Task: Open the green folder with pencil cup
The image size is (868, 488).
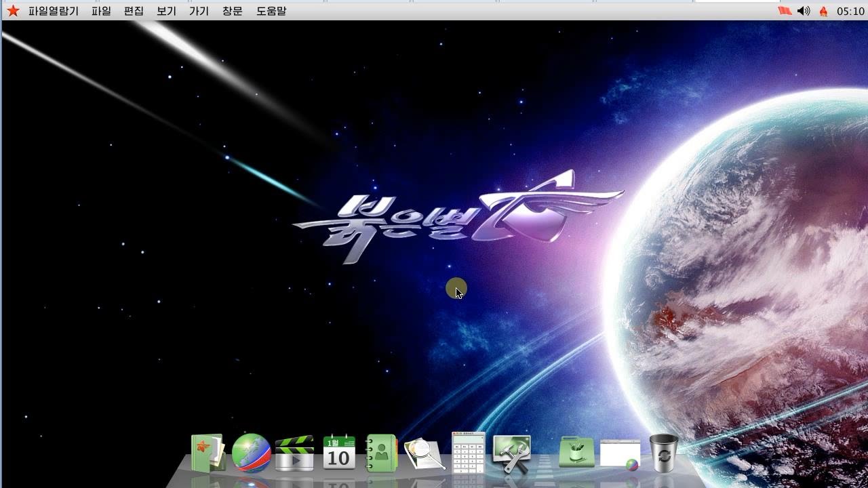Action: coord(576,453)
